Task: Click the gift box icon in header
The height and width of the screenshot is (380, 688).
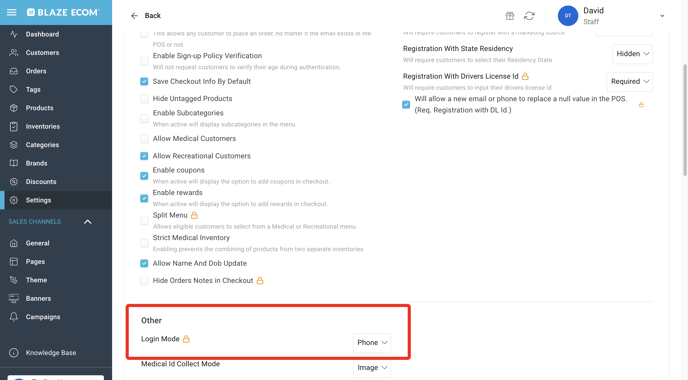Action: (509, 16)
